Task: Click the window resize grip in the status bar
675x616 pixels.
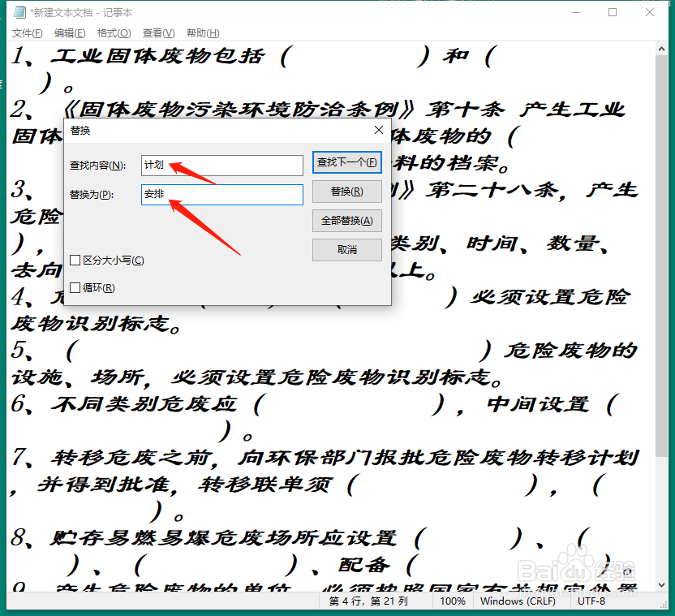Action: [x=664, y=605]
